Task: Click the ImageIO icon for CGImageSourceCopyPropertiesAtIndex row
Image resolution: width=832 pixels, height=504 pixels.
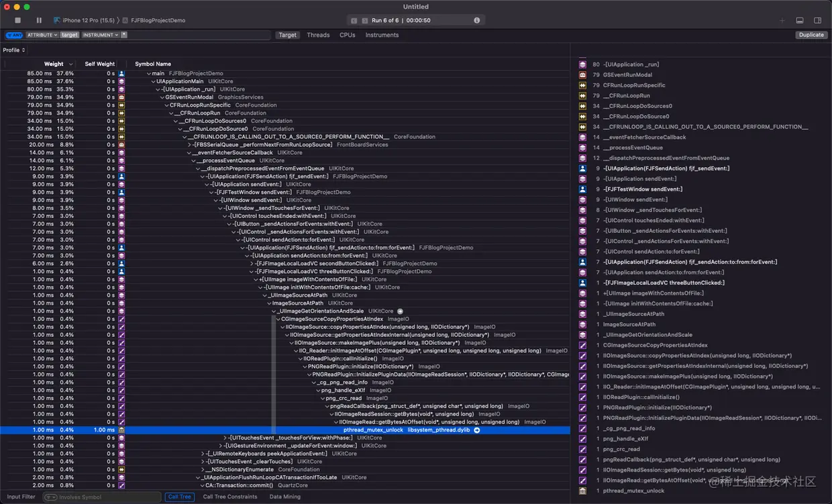Action: coord(121,319)
